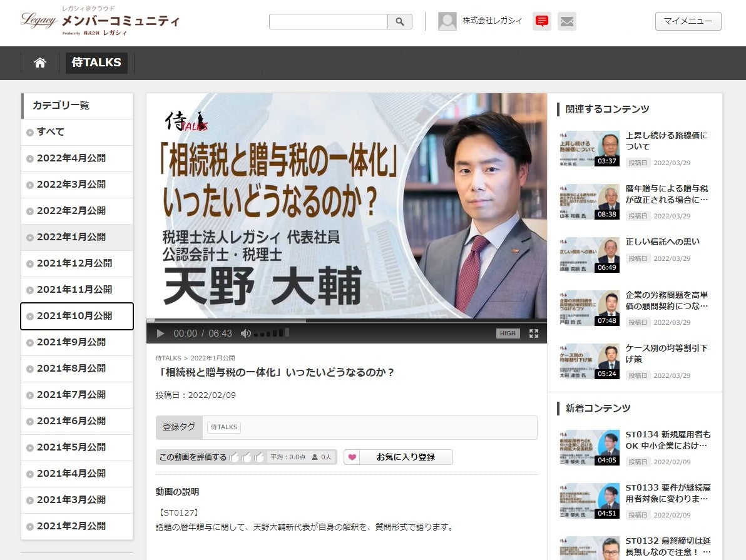Select the 2021年11月公開 category
The width and height of the screenshot is (746, 560).
coord(77,290)
